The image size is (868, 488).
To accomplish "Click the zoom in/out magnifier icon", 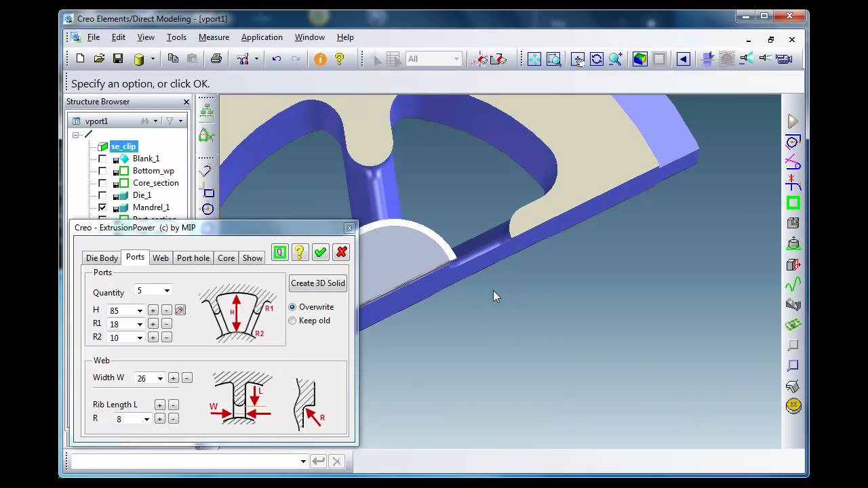I will (x=616, y=59).
